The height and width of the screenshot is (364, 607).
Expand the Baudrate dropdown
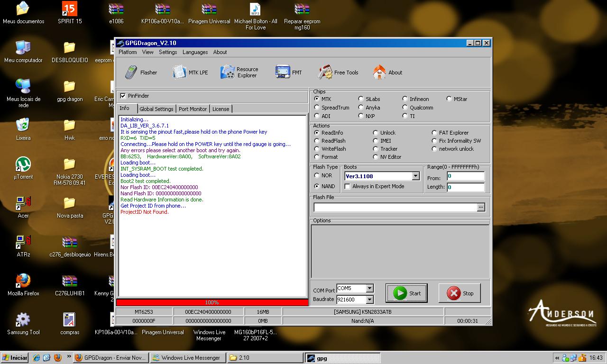(x=369, y=300)
